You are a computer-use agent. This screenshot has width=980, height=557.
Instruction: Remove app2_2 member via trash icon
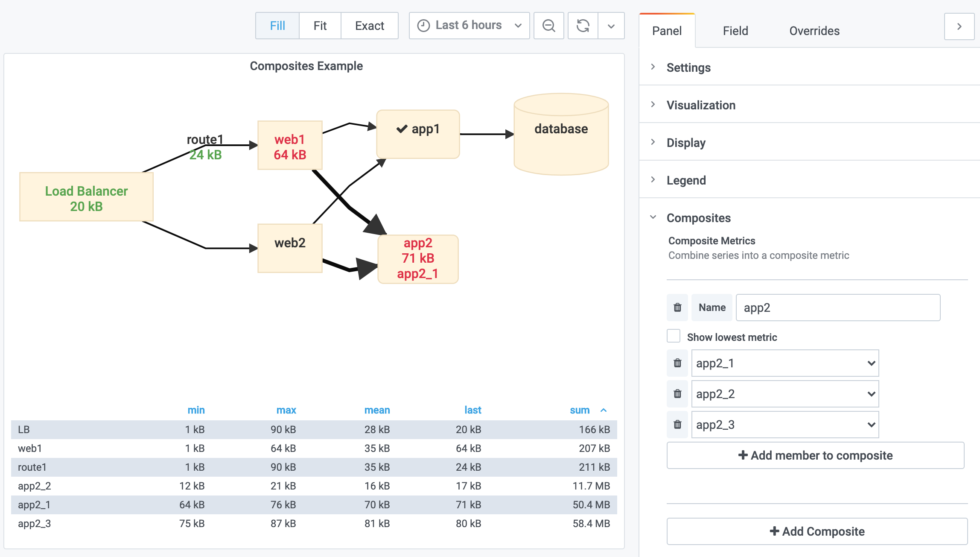point(677,394)
